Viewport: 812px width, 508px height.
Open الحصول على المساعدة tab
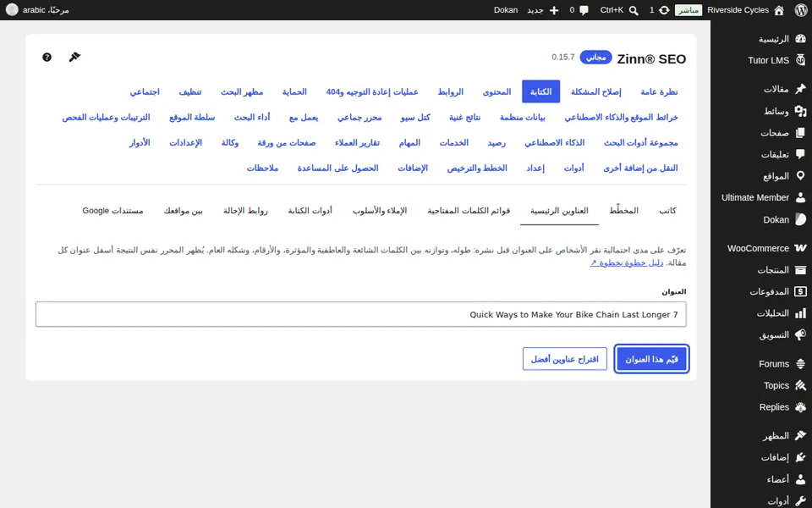[337, 168]
